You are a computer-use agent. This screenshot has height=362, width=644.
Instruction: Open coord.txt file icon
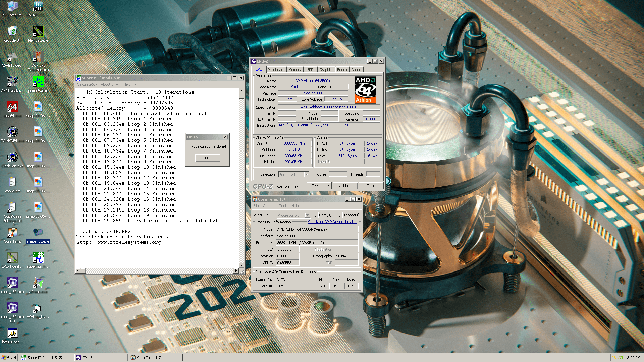[x=12, y=185]
